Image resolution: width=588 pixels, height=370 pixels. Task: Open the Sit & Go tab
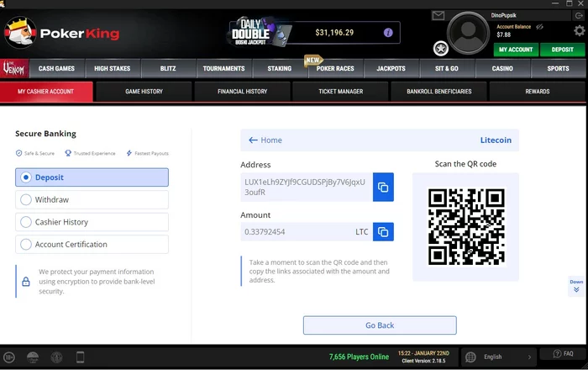[447, 69]
